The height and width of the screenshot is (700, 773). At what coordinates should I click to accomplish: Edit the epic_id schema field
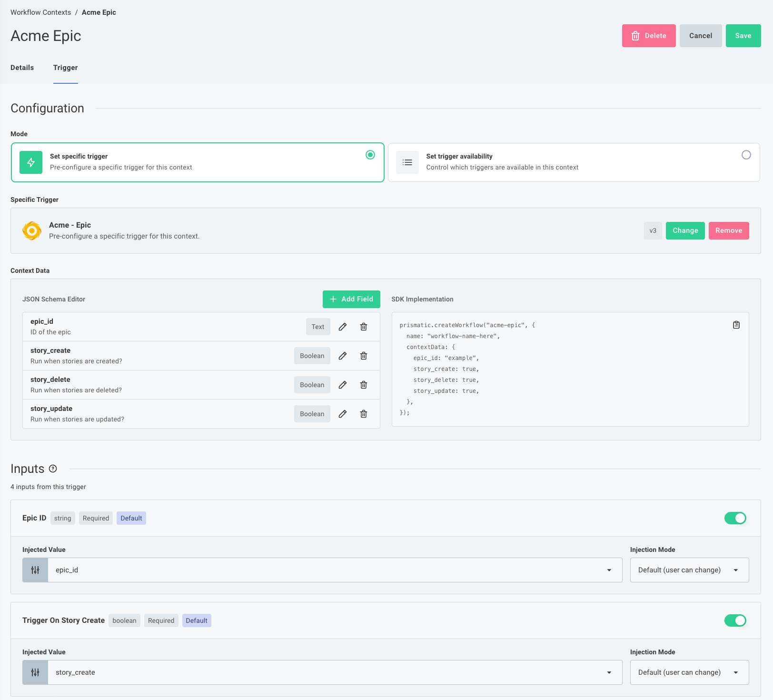coord(342,327)
